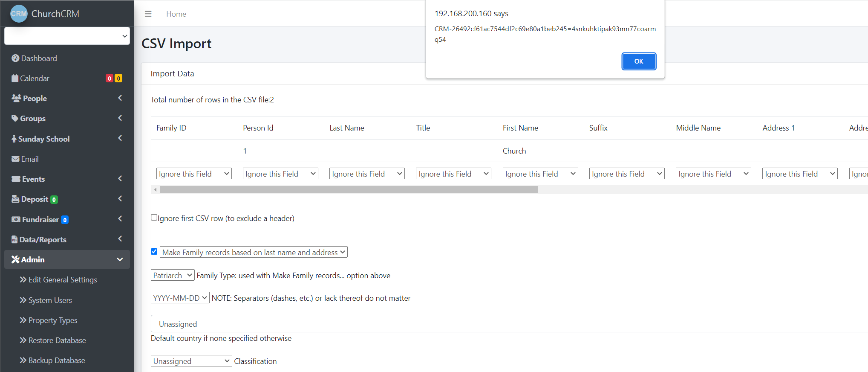The width and height of the screenshot is (868, 372).
Task: Open Edit General Settings link
Action: click(63, 280)
